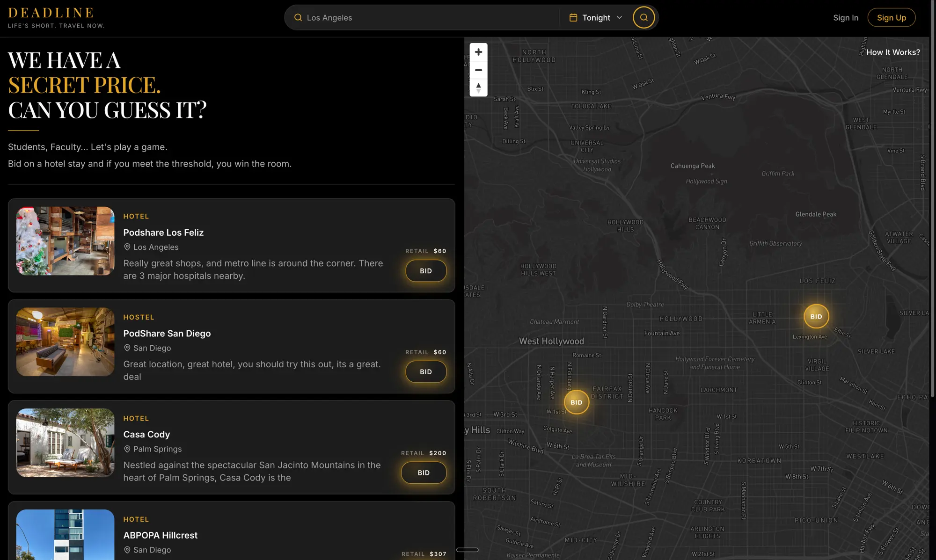Click the HOSTEL category label

[x=139, y=317]
